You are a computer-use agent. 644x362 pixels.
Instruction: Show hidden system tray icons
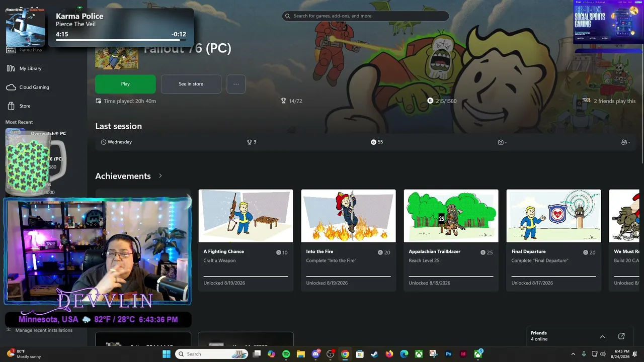click(x=573, y=354)
